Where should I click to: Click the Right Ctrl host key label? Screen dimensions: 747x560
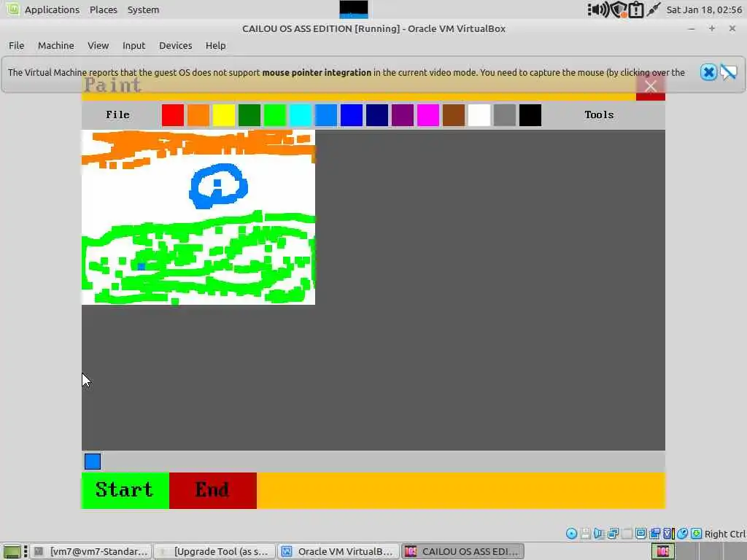click(x=724, y=534)
